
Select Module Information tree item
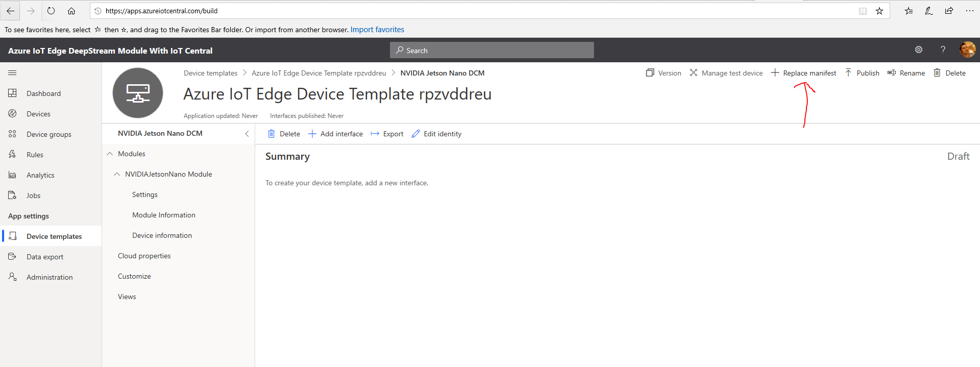(164, 215)
